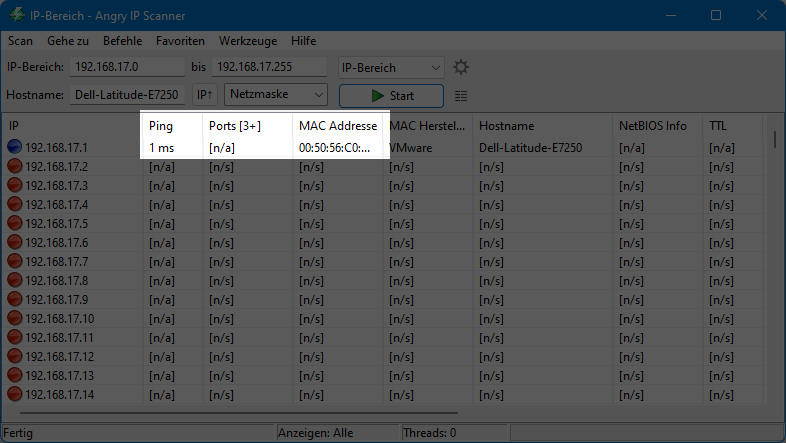
Task: Click the red status icon for 192.168.17.2
Action: tap(15, 167)
